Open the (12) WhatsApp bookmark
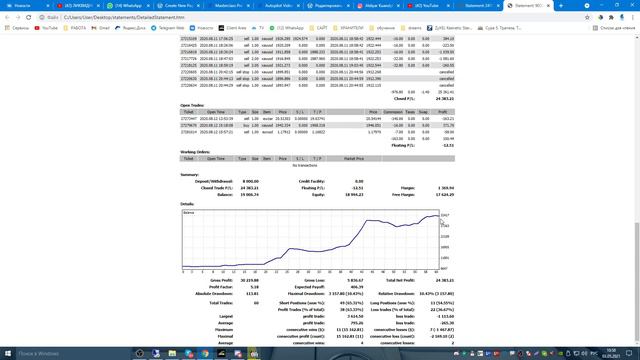640x360 pixels. tap(286, 28)
